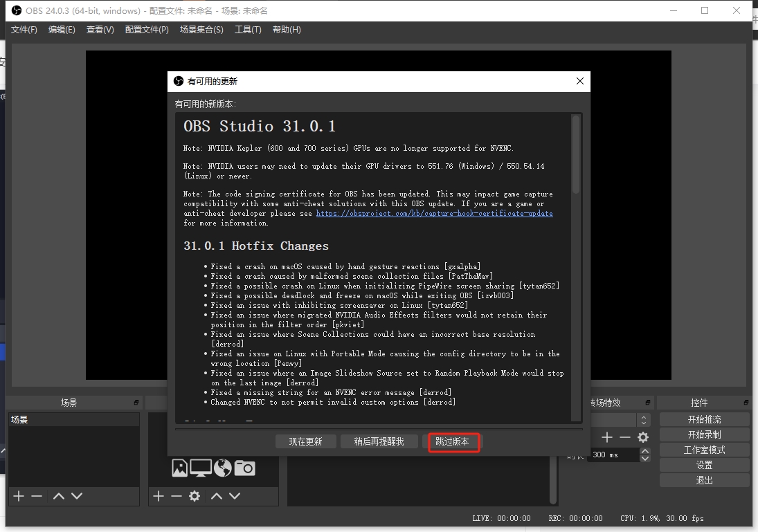
Task: Toggle 工作室模式 studio mode
Action: tap(704, 450)
